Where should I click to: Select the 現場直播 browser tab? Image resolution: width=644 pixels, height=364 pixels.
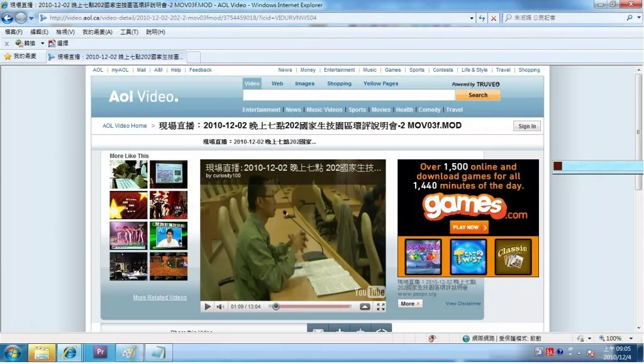click(116, 57)
